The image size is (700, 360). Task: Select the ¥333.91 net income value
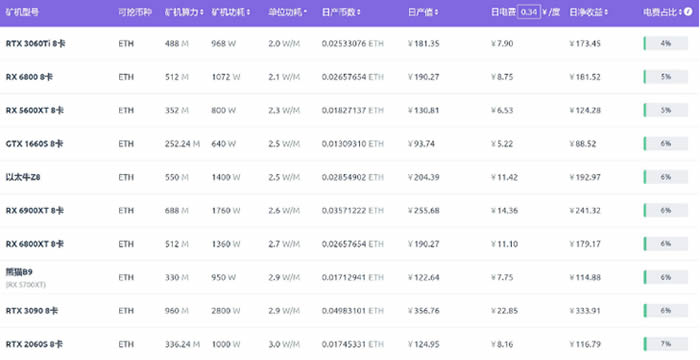[585, 310]
